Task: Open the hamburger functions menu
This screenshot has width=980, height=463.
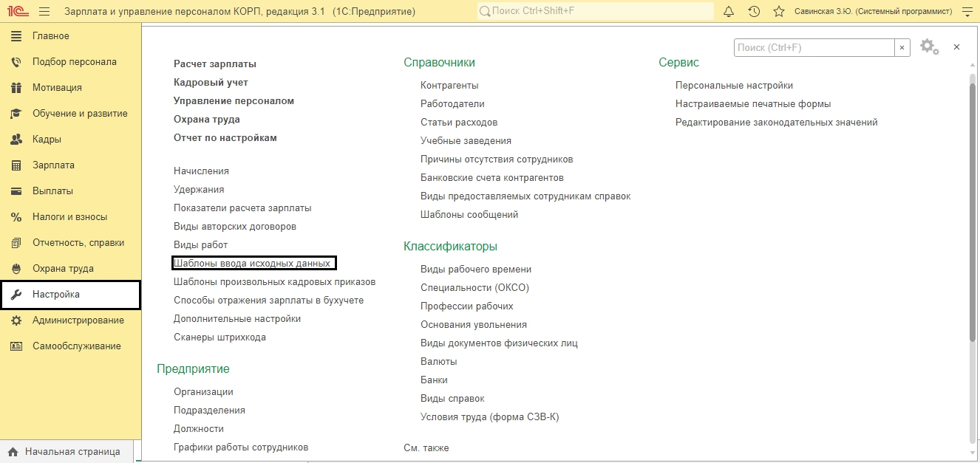Action: (x=44, y=12)
